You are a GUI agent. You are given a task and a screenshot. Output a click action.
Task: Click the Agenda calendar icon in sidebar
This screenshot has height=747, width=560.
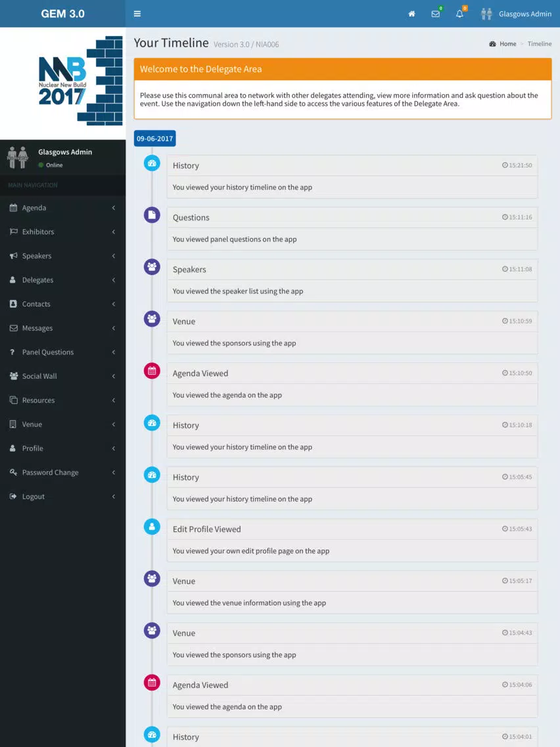pyautogui.click(x=13, y=208)
